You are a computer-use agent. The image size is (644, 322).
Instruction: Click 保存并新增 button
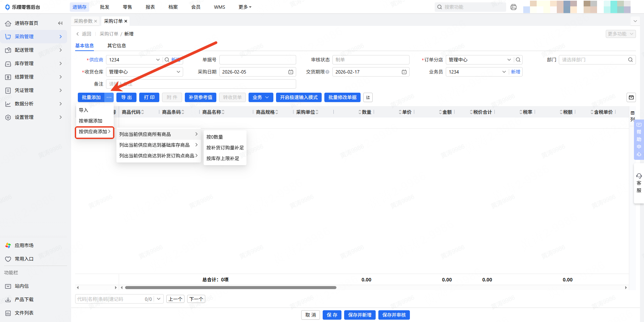(360, 315)
